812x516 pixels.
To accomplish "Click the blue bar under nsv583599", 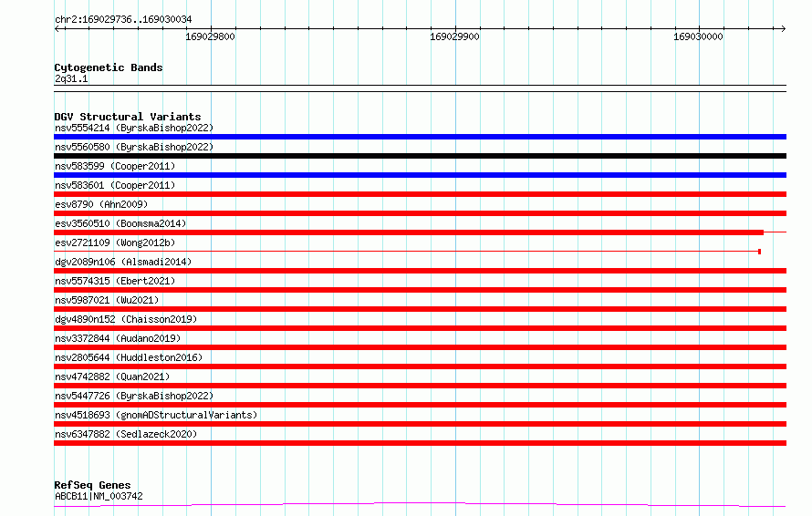I will (420, 175).
